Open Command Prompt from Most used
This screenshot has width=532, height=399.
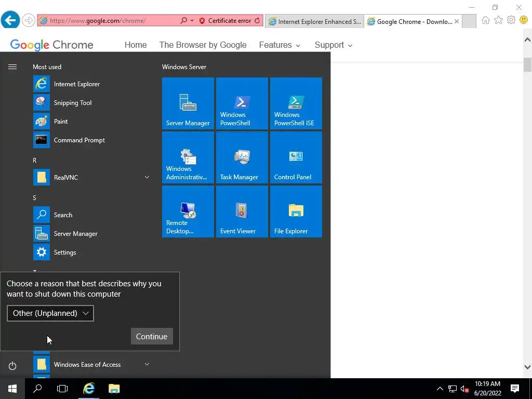tap(91, 140)
